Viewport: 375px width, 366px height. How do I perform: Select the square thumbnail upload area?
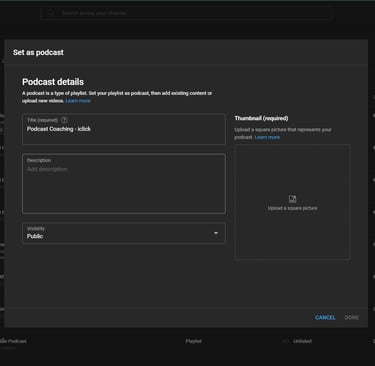292,202
